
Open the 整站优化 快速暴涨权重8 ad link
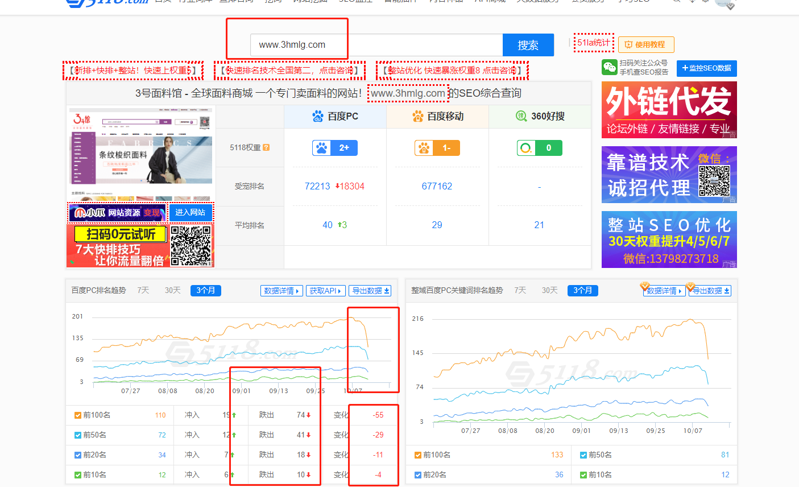tap(452, 70)
